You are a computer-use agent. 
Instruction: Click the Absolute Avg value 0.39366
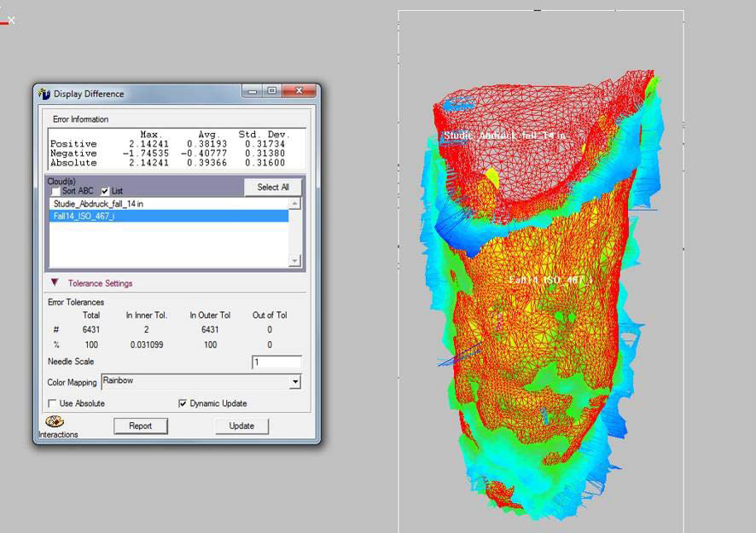[206, 163]
